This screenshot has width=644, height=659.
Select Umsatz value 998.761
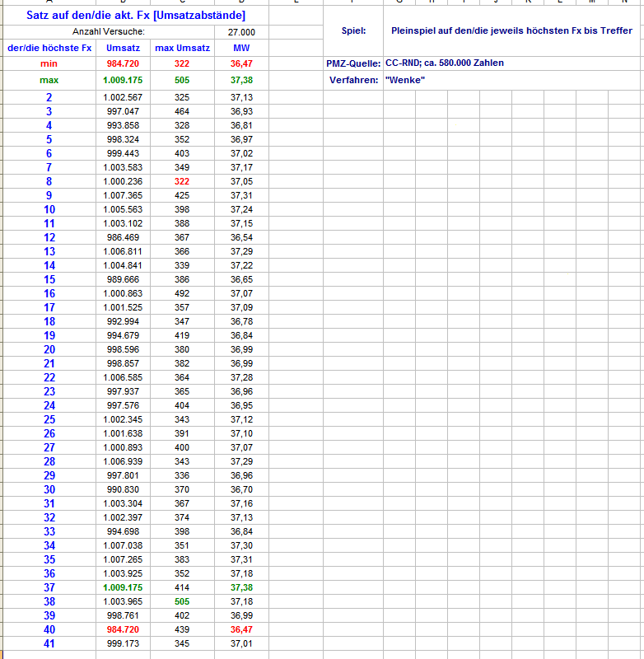pyautogui.click(x=123, y=615)
